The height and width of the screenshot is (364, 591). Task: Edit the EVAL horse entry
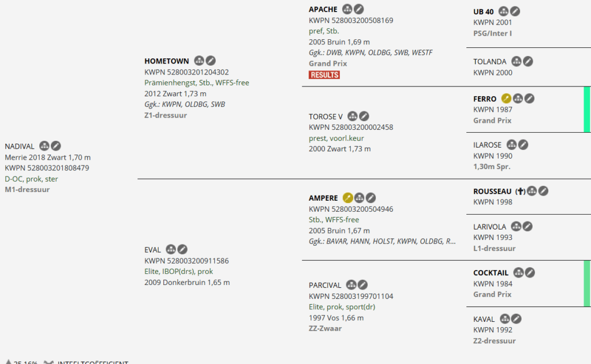[x=182, y=249]
